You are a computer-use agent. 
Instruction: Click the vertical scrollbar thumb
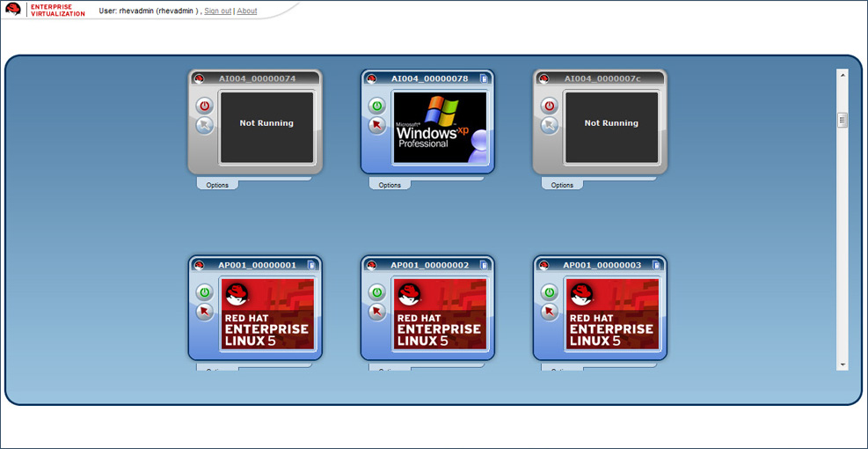[x=842, y=120]
